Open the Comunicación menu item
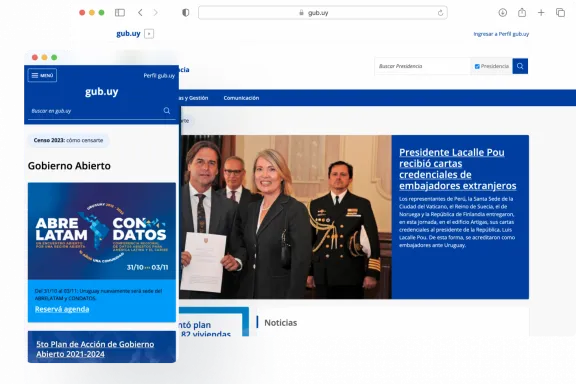The height and width of the screenshot is (384, 576). [241, 98]
